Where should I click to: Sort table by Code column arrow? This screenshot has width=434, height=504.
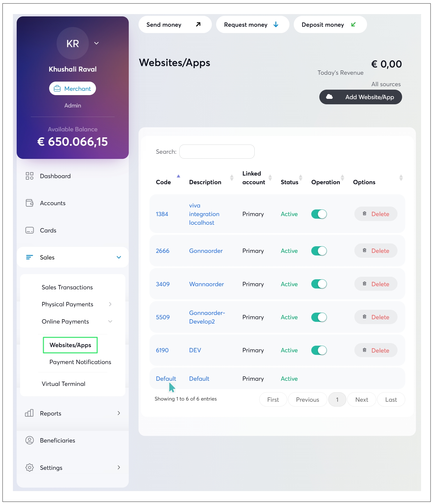(x=178, y=176)
